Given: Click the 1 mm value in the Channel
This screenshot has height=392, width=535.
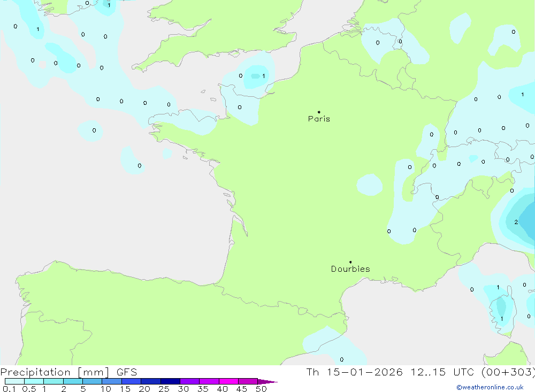Looking at the screenshot, I should (263, 76).
